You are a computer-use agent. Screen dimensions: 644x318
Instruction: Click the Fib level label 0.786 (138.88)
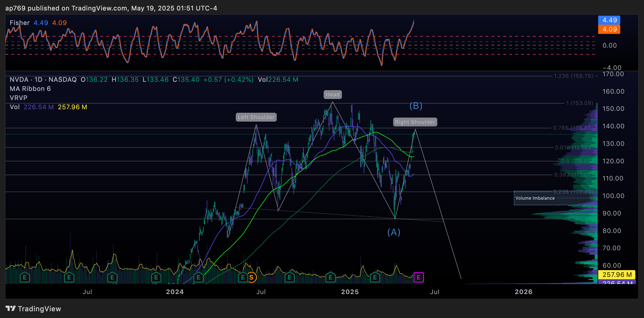[573, 128]
